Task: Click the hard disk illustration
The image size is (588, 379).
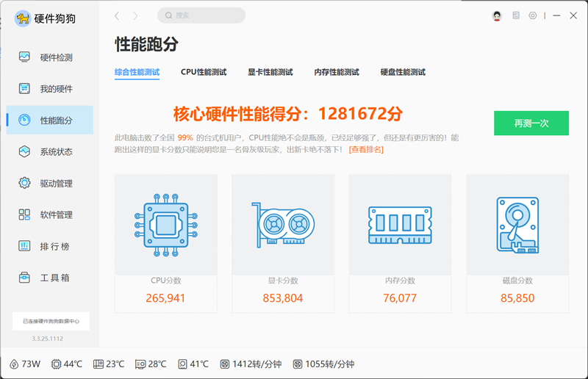Action: pos(517,225)
